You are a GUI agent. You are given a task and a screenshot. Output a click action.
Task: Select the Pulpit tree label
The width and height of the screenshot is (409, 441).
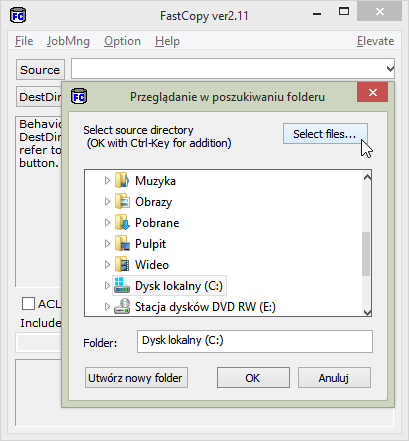pos(150,244)
